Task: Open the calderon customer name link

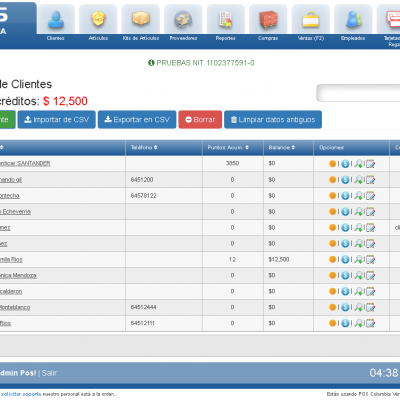Action: (11, 291)
